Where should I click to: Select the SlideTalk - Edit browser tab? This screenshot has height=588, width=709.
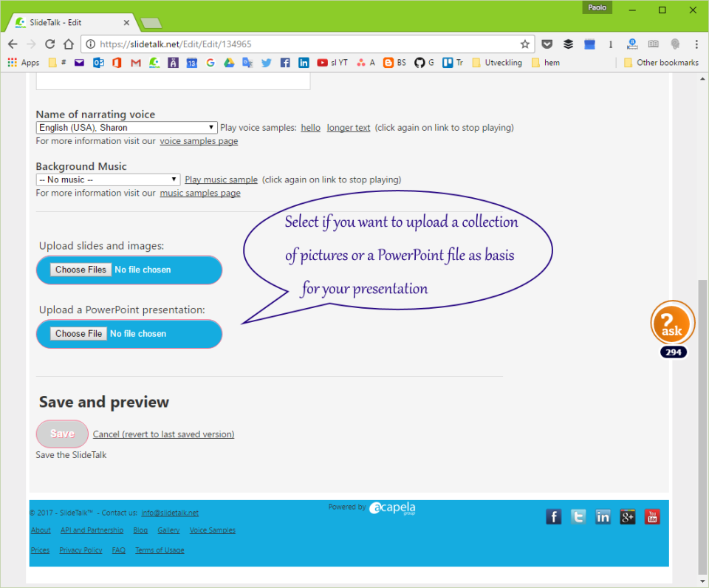click(72, 22)
